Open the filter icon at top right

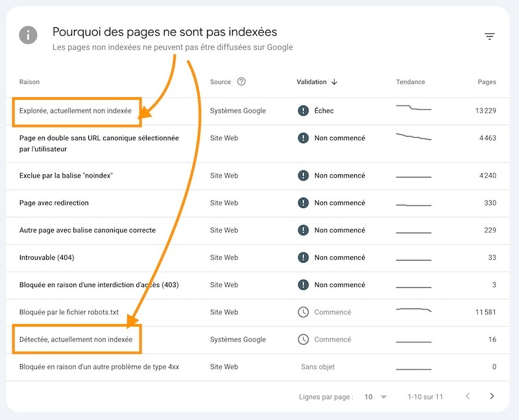point(490,36)
